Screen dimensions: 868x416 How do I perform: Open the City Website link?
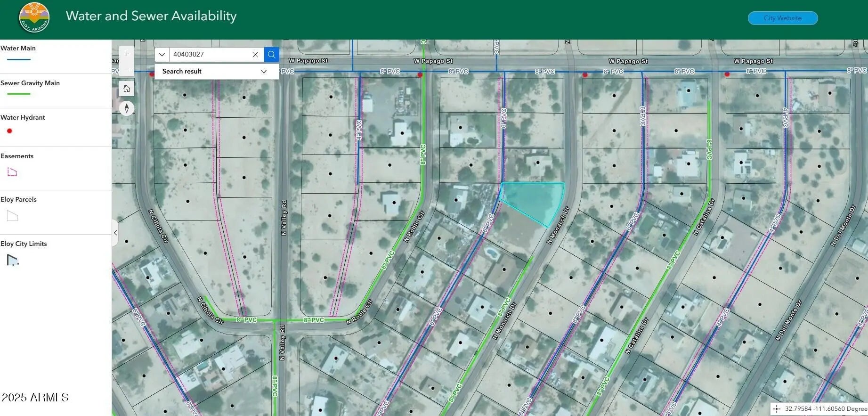782,18
